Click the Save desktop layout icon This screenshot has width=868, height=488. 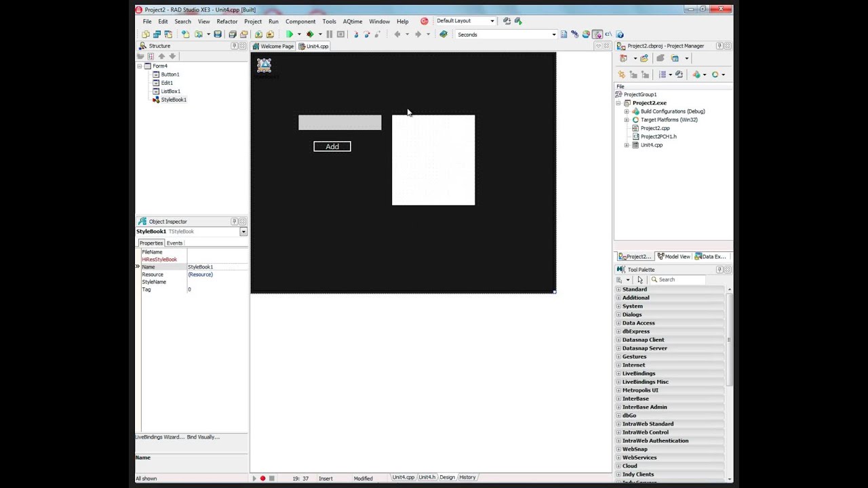pyautogui.click(x=507, y=21)
